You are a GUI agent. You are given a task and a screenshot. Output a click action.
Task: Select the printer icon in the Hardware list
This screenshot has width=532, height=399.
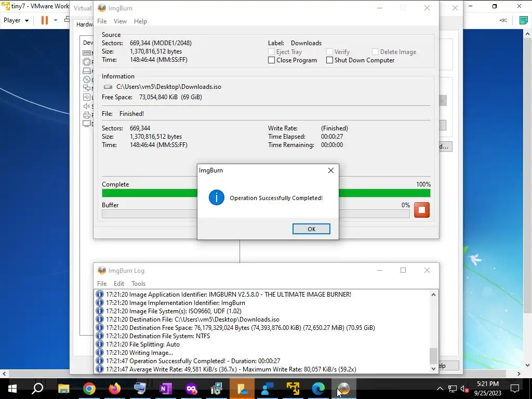[x=87, y=115]
